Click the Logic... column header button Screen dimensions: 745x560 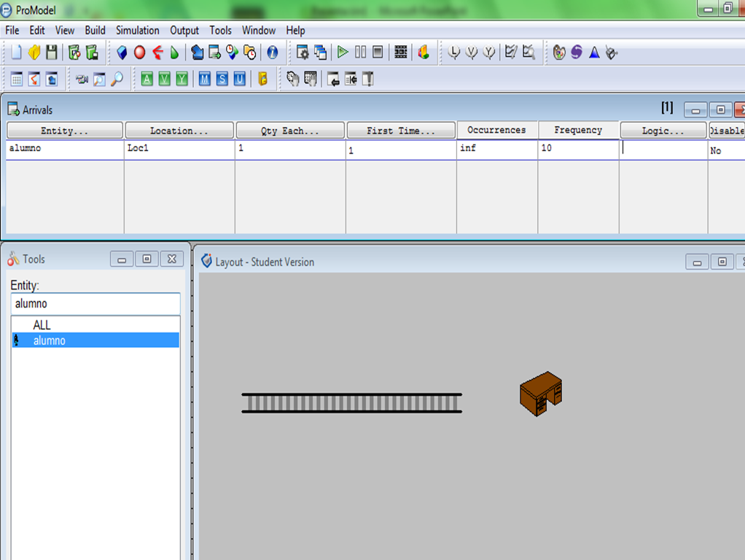663,131
